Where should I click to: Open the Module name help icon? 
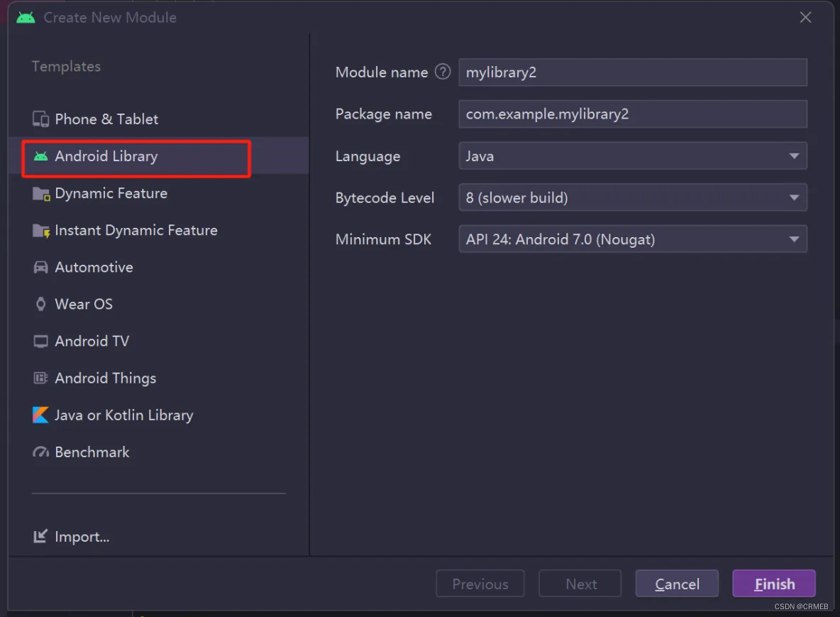coord(443,71)
